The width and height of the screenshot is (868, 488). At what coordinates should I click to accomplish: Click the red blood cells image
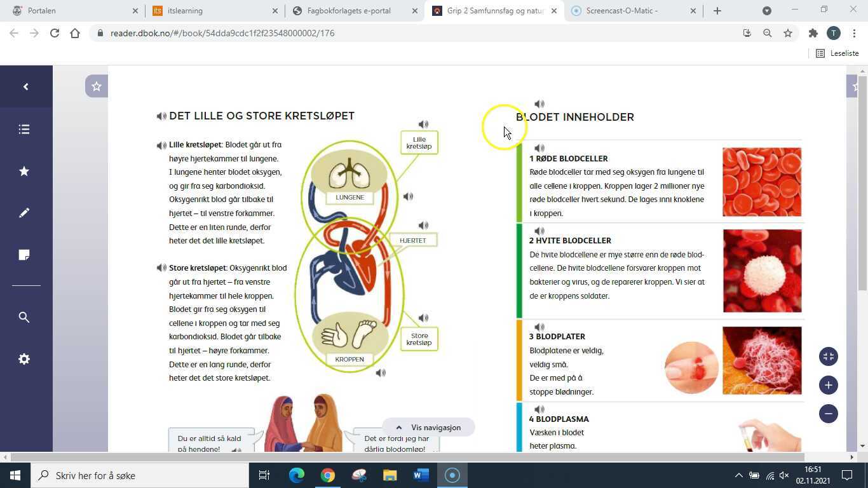(x=762, y=182)
